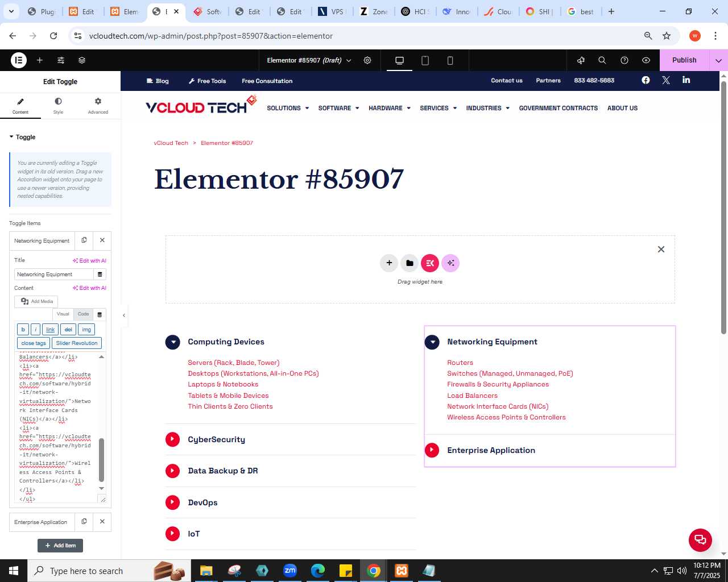Viewport: 728px width, 582px height.
Task: Add new element with plus in drop area
Action: tap(389, 263)
